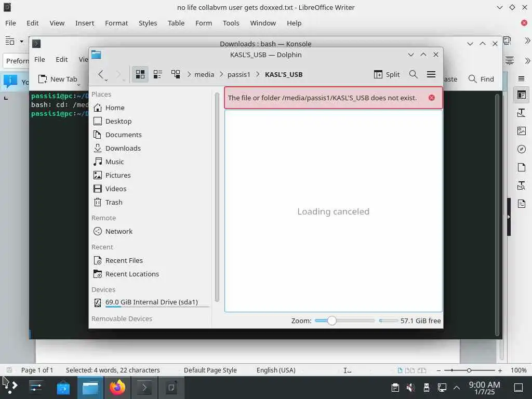Launch Firefox from the taskbar
Viewport: 532px width, 399px height.
point(117,387)
